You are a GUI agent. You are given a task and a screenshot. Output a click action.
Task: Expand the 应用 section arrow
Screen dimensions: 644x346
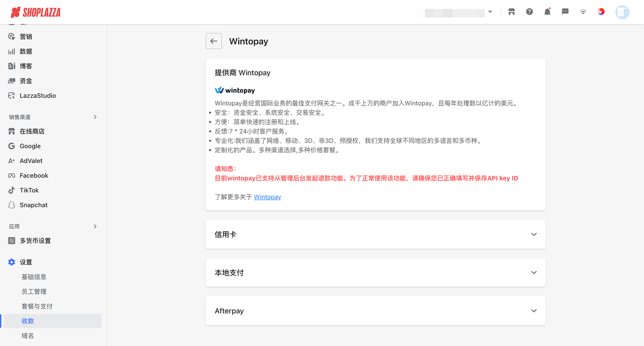tap(95, 226)
